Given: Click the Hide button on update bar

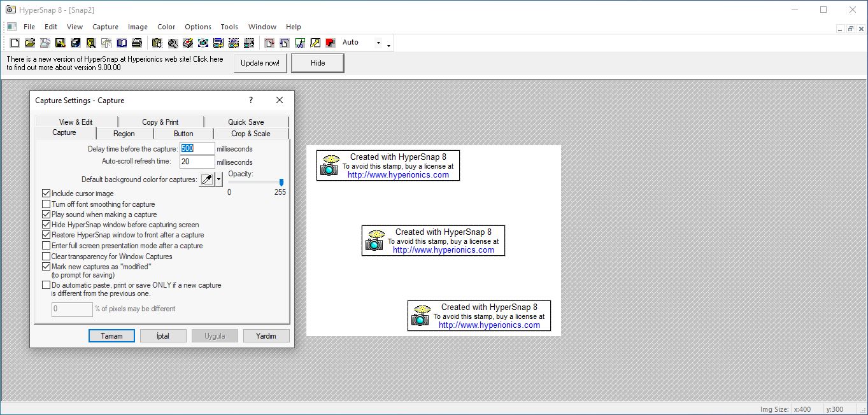Looking at the screenshot, I should [x=318, y=63].
